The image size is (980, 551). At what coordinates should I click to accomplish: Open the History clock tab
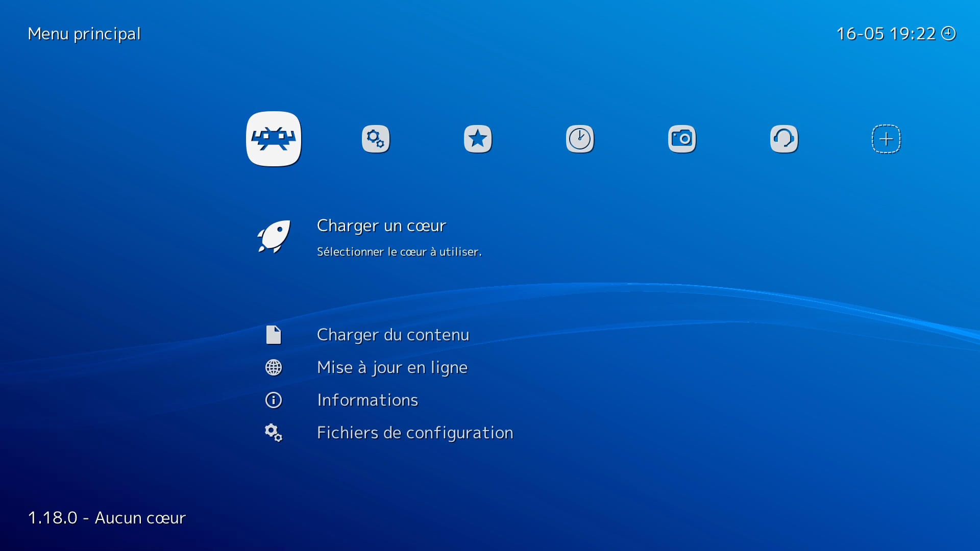pos(580,138)
